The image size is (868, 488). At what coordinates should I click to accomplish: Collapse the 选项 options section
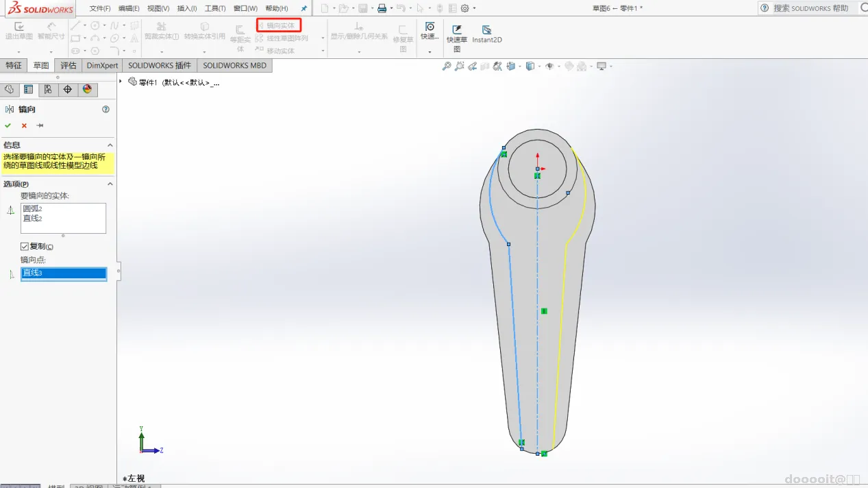coord(110,184)
